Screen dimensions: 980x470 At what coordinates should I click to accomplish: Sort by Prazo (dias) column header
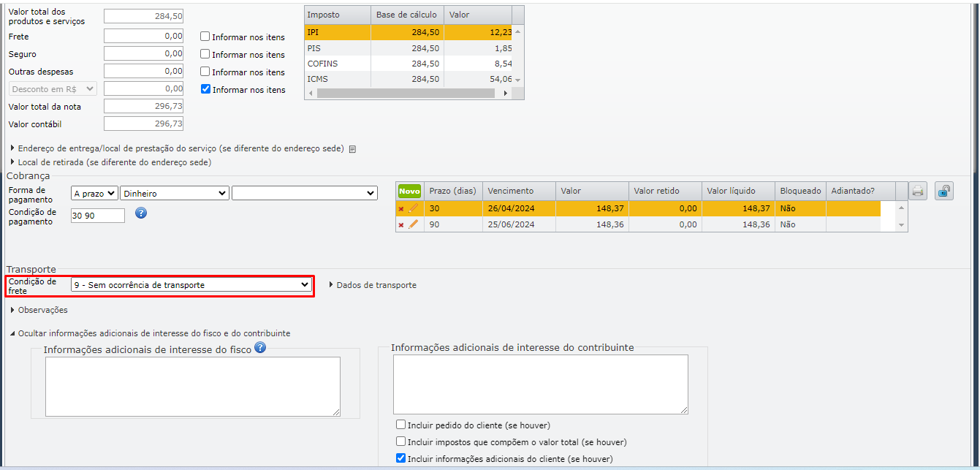click(452, 191)
